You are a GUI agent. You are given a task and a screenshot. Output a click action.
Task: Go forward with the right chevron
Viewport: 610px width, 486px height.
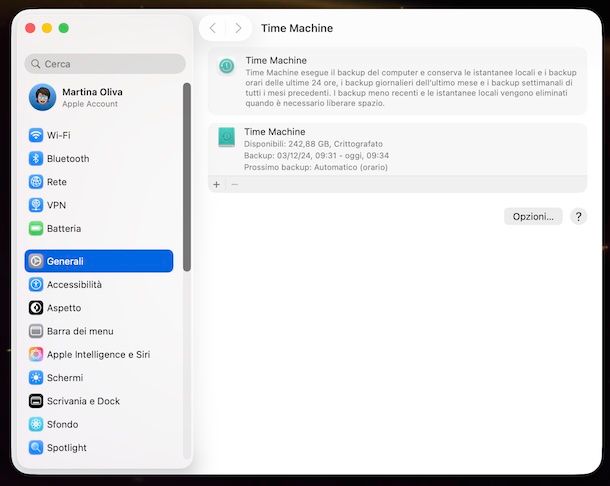click(238, 28)
